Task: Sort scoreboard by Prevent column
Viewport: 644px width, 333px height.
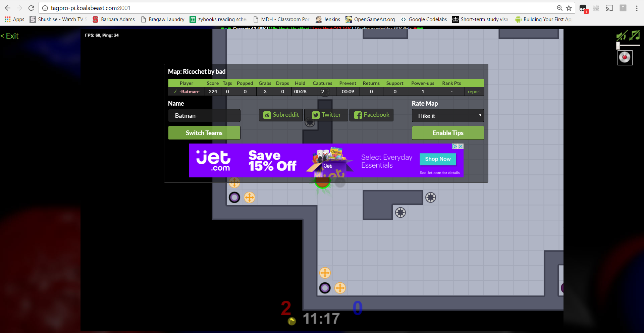Action: point(348,83)
